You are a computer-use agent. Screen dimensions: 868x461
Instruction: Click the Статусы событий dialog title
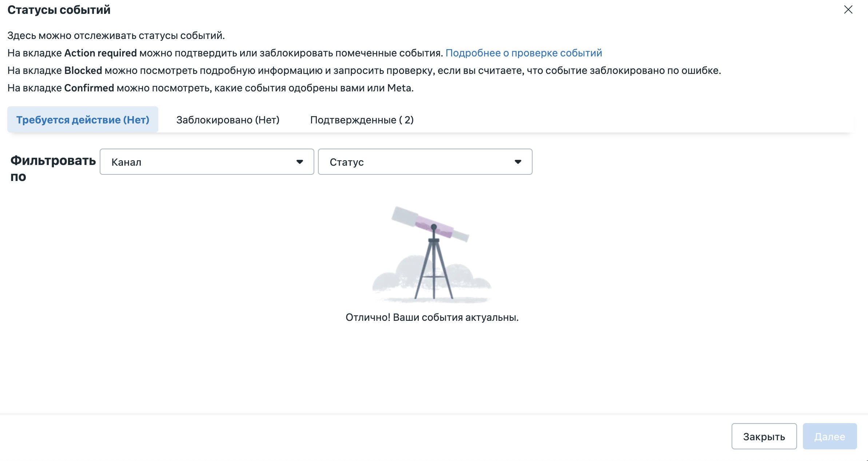(59, 10)
